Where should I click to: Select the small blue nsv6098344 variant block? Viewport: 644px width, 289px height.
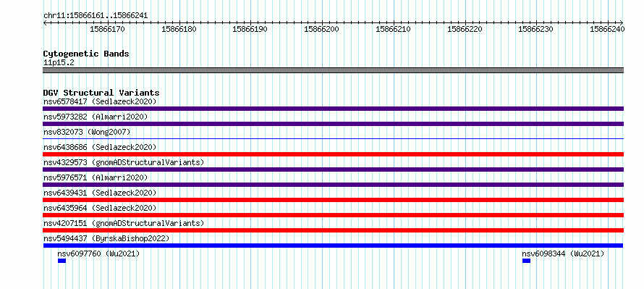(526, 261)
